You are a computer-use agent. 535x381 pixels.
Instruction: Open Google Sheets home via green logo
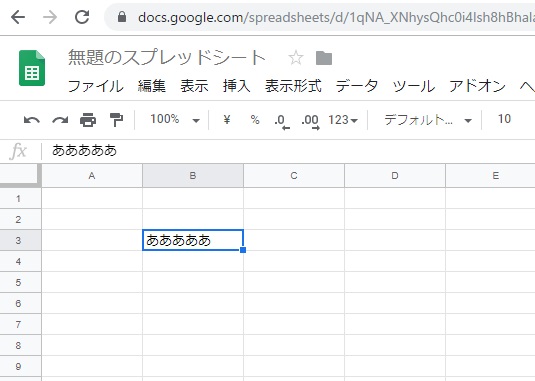32,68
